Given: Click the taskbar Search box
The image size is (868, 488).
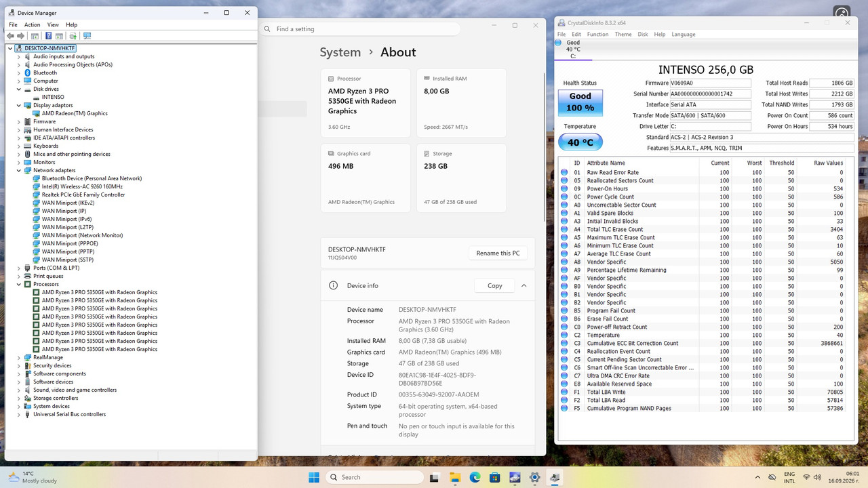Looking at the screenshot, I should tap(376, 477).
